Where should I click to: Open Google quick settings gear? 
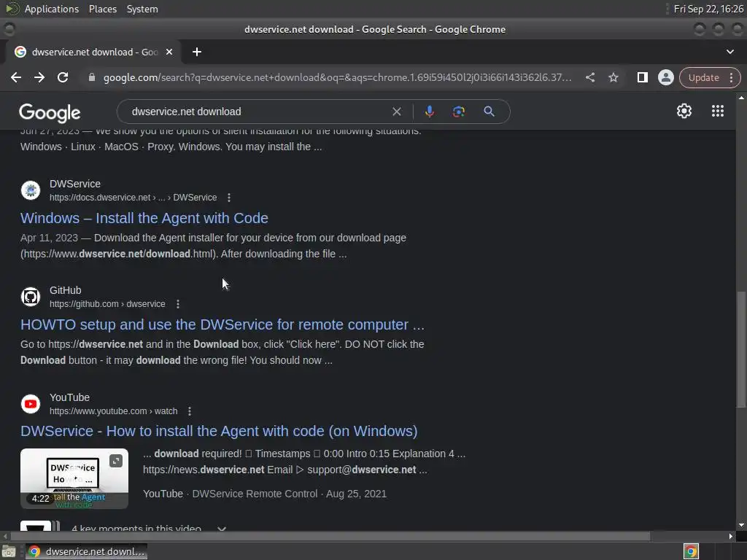click(684, 111)
